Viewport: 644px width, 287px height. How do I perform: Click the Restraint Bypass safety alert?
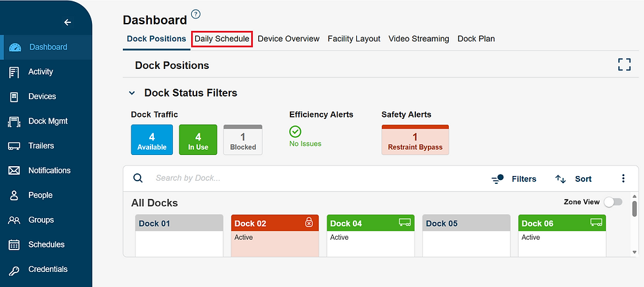(415, 140)
